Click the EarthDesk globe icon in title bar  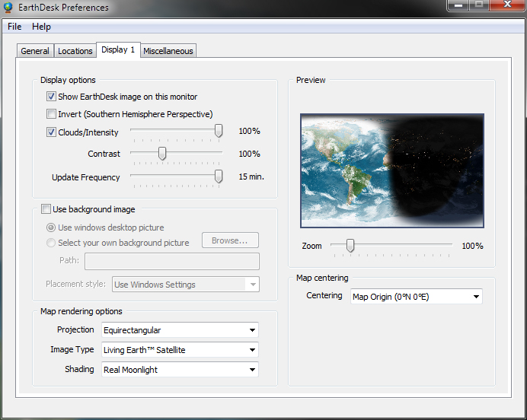(x=8, y=8)
